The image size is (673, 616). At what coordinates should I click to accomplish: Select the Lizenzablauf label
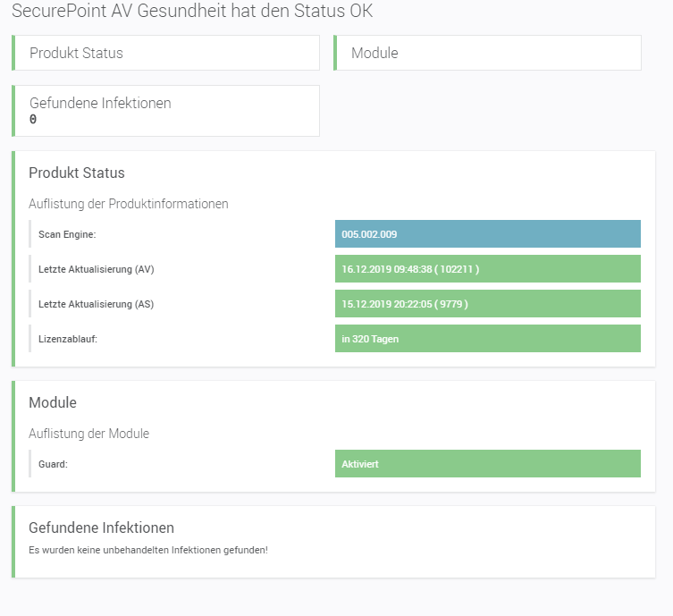[x=68, y=339]
